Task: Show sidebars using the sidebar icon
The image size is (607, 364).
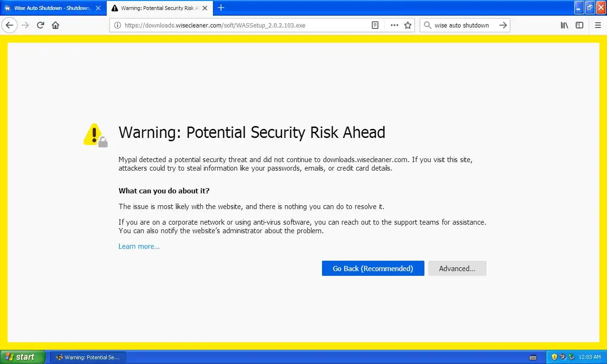Action: pyautogui.click(x=579, y=25)
